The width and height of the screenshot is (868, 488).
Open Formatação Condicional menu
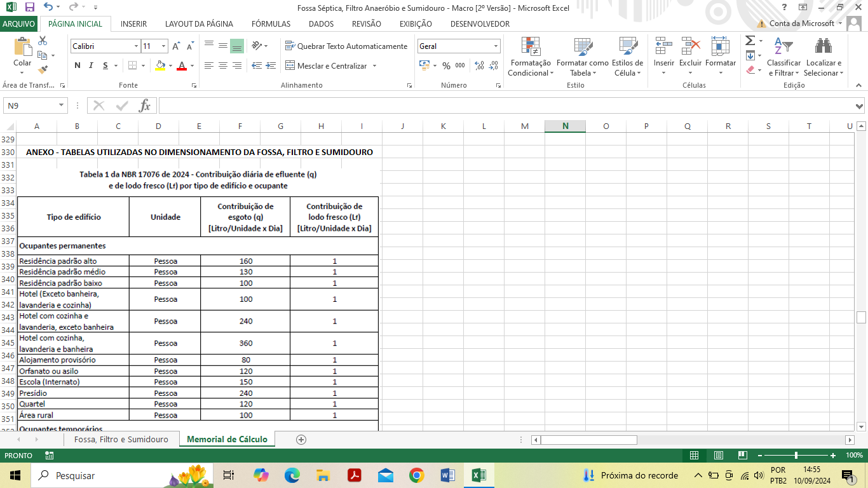point(530,57)
